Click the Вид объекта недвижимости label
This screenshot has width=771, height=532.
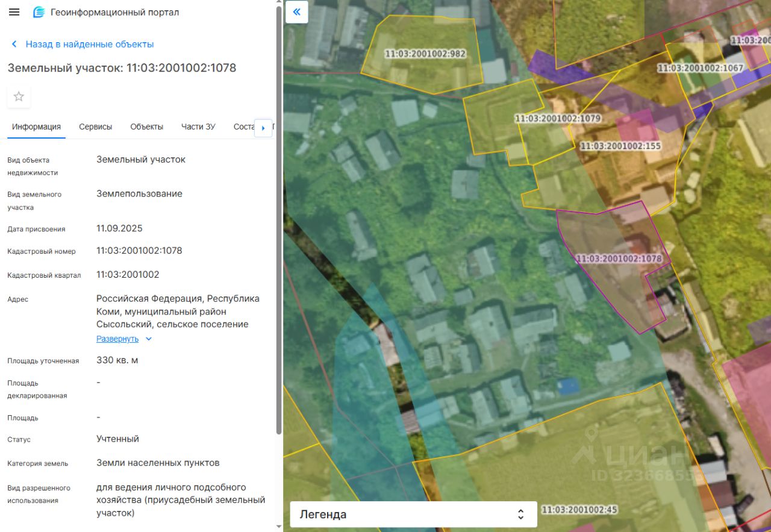pyautogui.click(x=33, y=166)
